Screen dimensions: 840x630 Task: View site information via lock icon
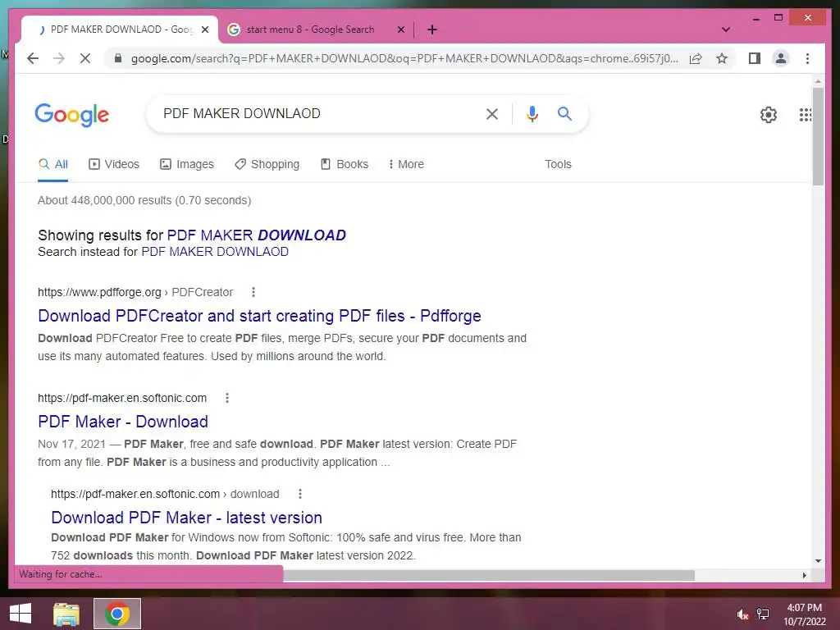(x=118, y=58)
